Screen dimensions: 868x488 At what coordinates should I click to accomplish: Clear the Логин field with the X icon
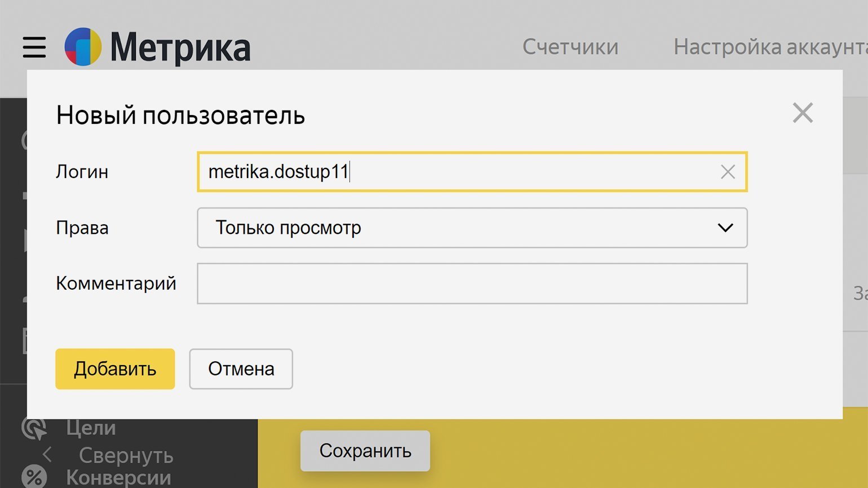pyautogui.click(x=728, y=172)
